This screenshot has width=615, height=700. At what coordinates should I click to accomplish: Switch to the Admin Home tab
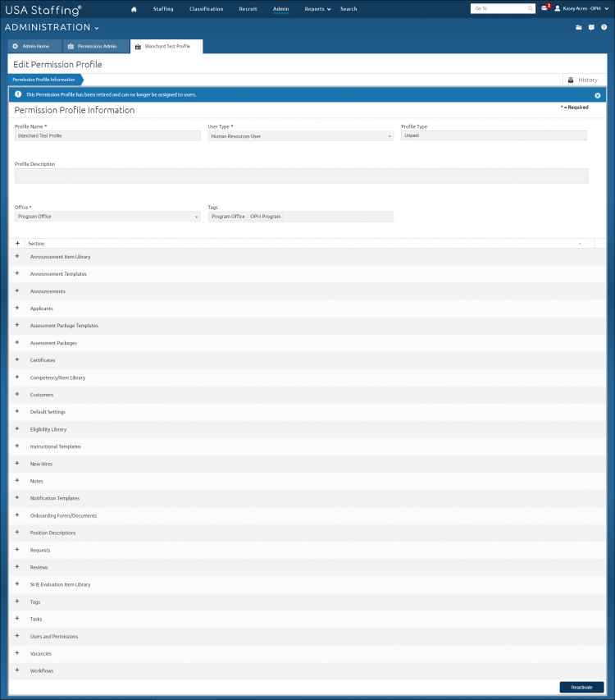pyautogui.click(x=34, y=47)
